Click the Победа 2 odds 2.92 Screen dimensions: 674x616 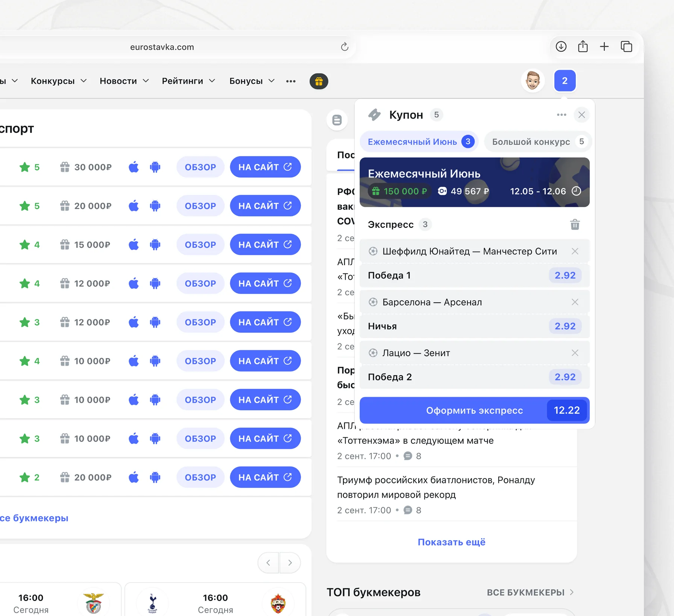(565, 377)
